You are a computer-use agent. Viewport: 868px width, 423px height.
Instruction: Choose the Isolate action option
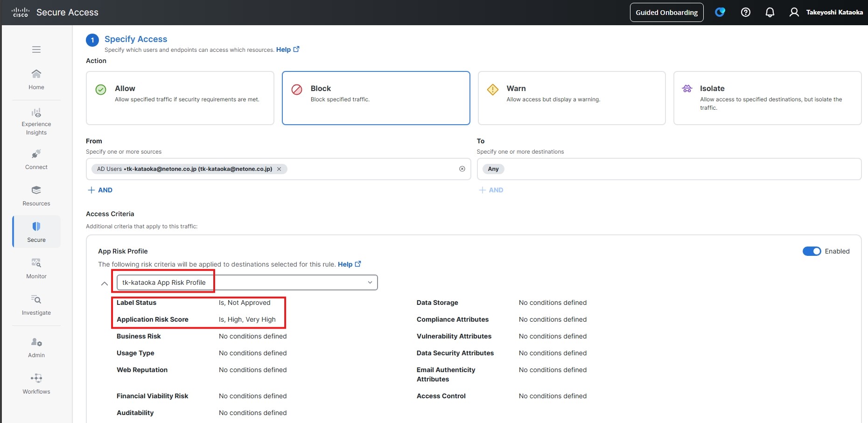pos(767,98)
